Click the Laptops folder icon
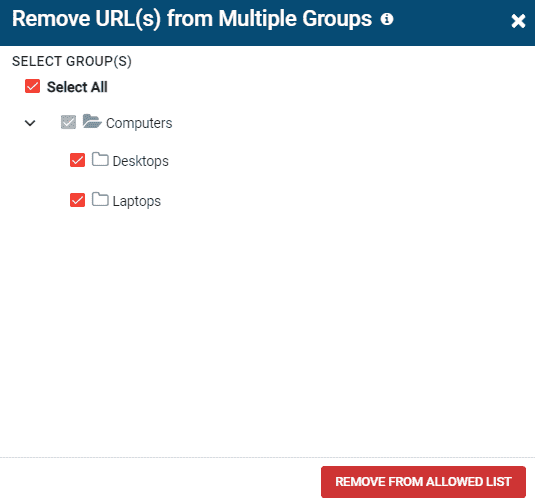Viewport: 535px width, 504px height. pos(100,199)
